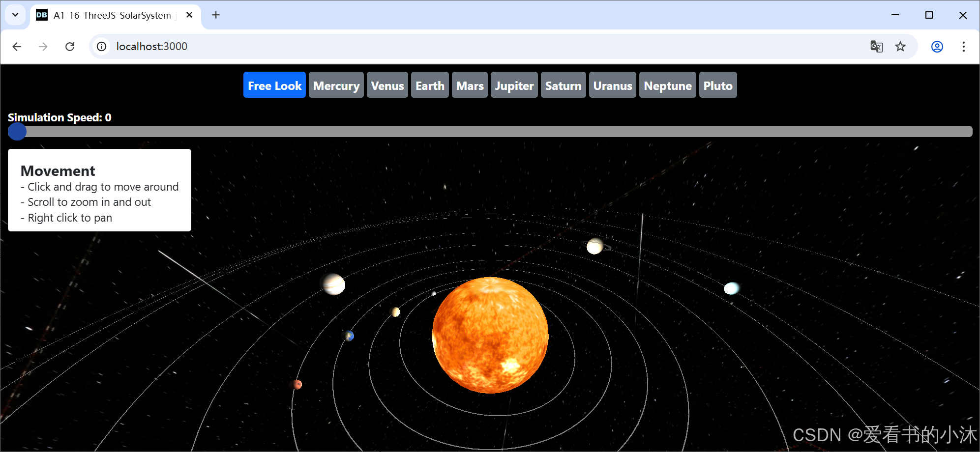Select the Jupiter view button
This screenshot has width=980, height=452.
coord(514,85)
